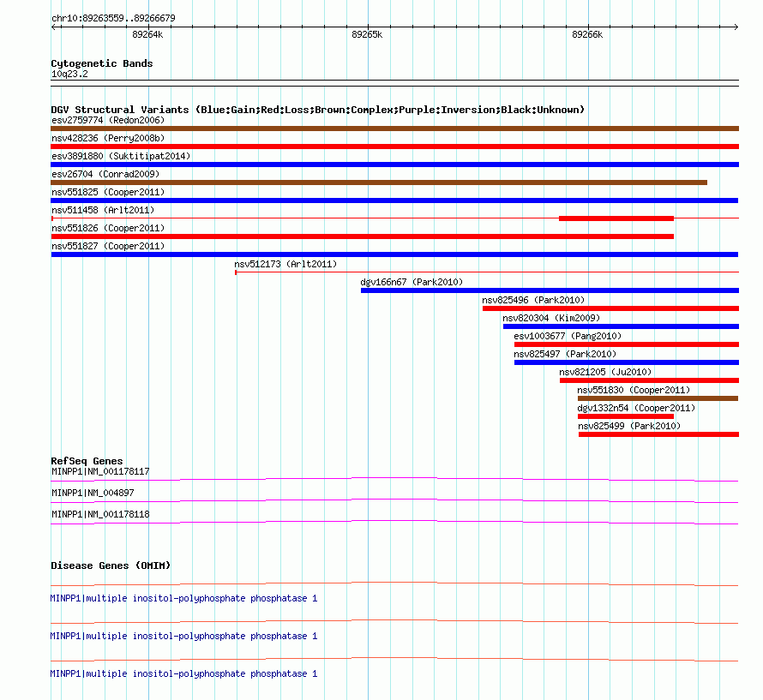Select the nsv825496 (Park2010) label
This screenshot has width=763, height=700.
click(533, 300)
